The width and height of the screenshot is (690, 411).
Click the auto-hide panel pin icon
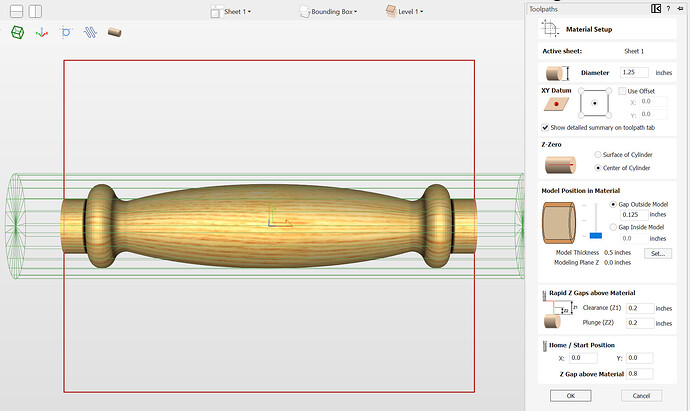[x=680, y=8]
